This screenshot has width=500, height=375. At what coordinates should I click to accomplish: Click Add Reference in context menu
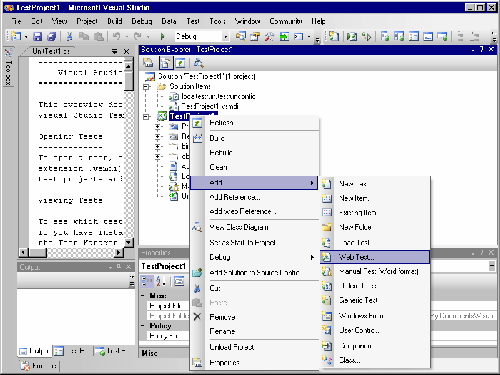point(235,197)
